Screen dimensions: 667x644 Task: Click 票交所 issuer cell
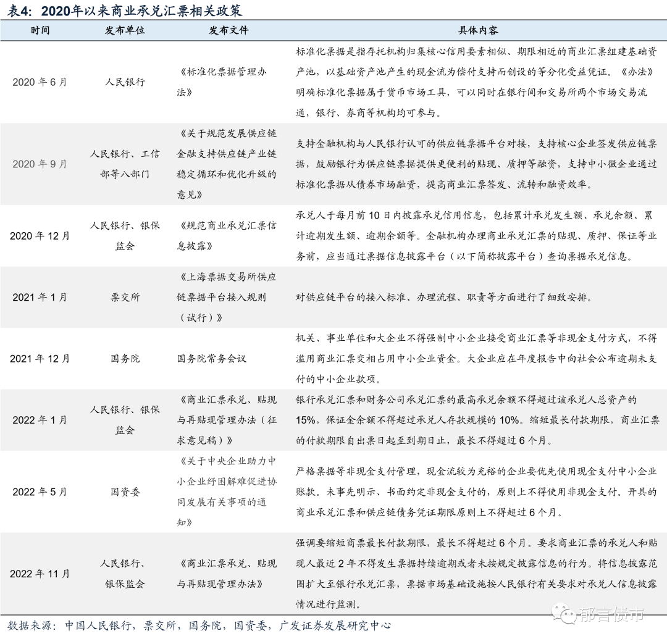point(125,298)
